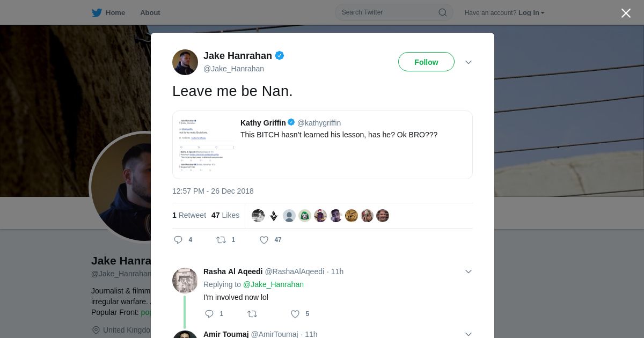Open the Home navigation item

[x=115, y=13]
